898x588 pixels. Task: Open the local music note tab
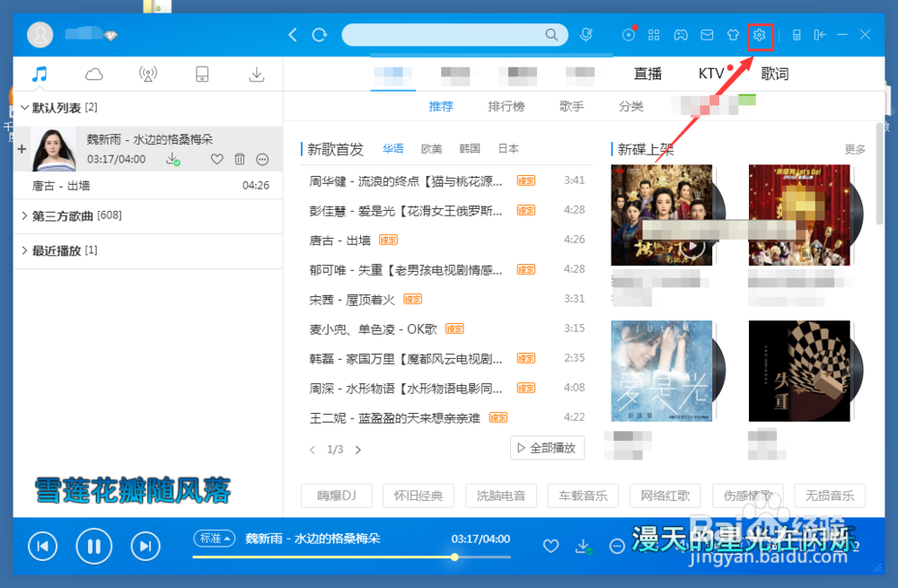click(x=40, y=74)
